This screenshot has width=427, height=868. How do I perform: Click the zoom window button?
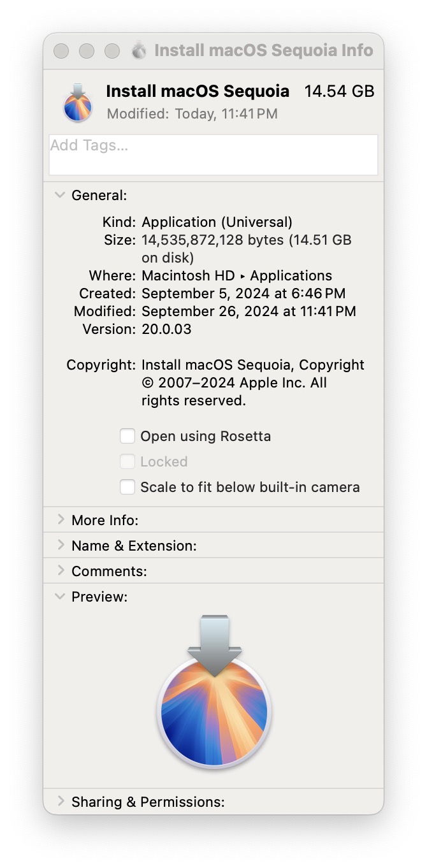coord(112,51)
